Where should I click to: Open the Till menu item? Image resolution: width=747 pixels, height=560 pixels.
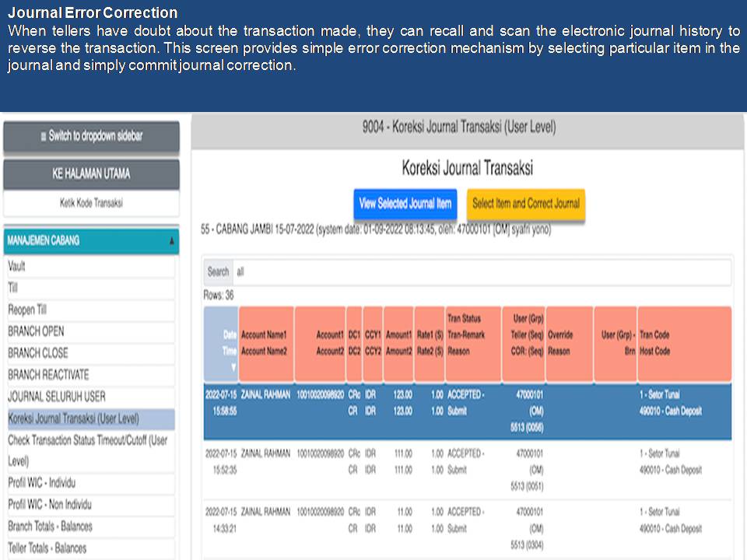click(91, 288)
